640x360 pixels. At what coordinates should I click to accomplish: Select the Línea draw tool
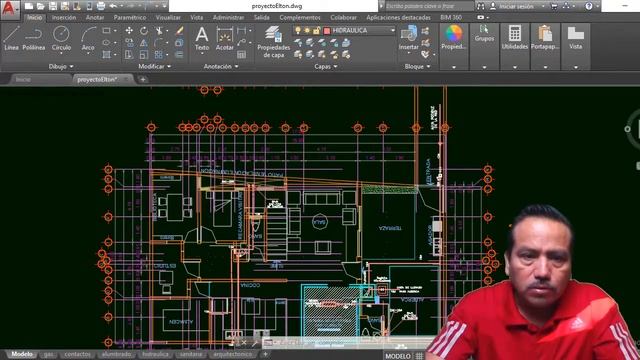click(x=11, y=39)
